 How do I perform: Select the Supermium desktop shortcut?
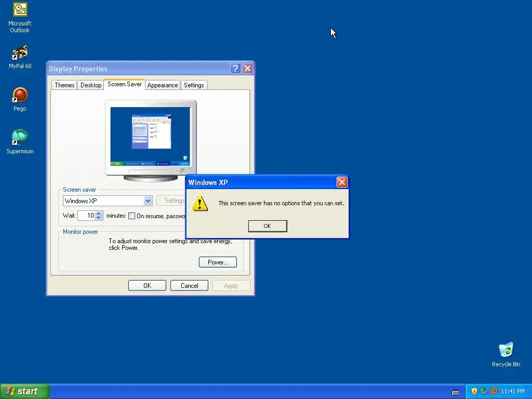(20, 141)
